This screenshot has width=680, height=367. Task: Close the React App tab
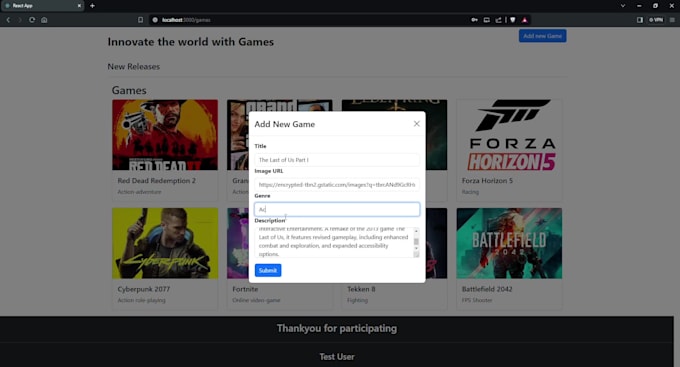point(79,6)
